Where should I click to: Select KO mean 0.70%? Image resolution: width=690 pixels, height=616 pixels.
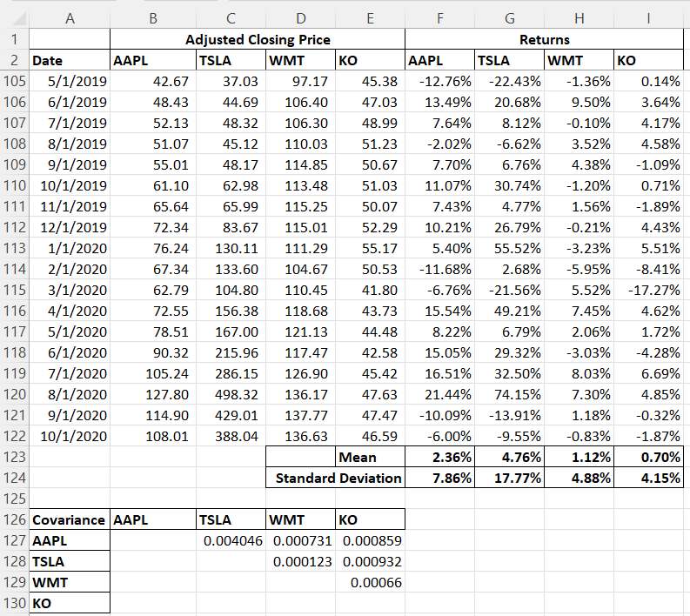(x=648, y=457)
